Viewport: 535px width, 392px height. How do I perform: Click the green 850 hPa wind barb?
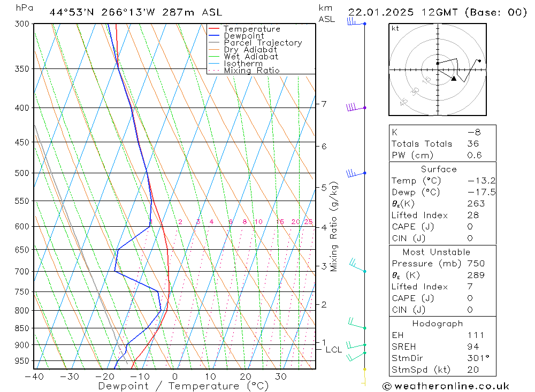tap(357, 324)
